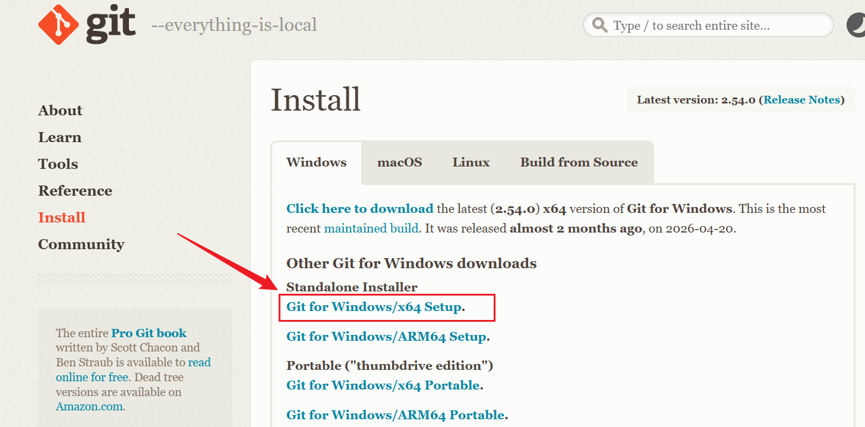Open the Pro Git book link

(x=149, y=333)
